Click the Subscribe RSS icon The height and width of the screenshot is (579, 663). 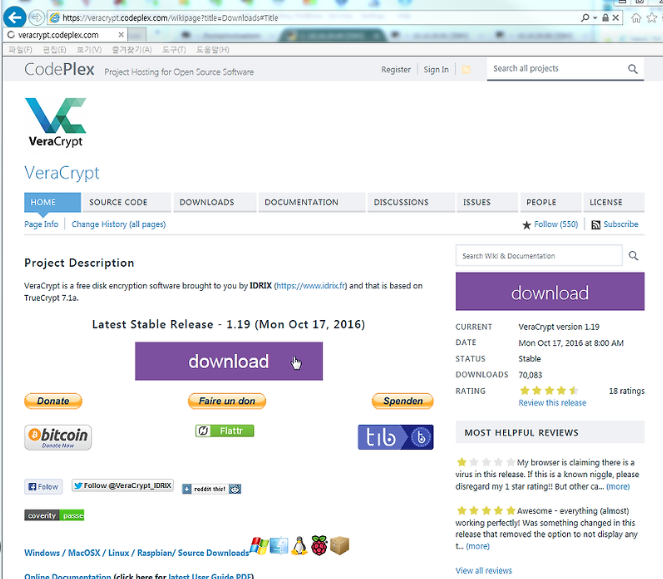click(x=596, y=225)
